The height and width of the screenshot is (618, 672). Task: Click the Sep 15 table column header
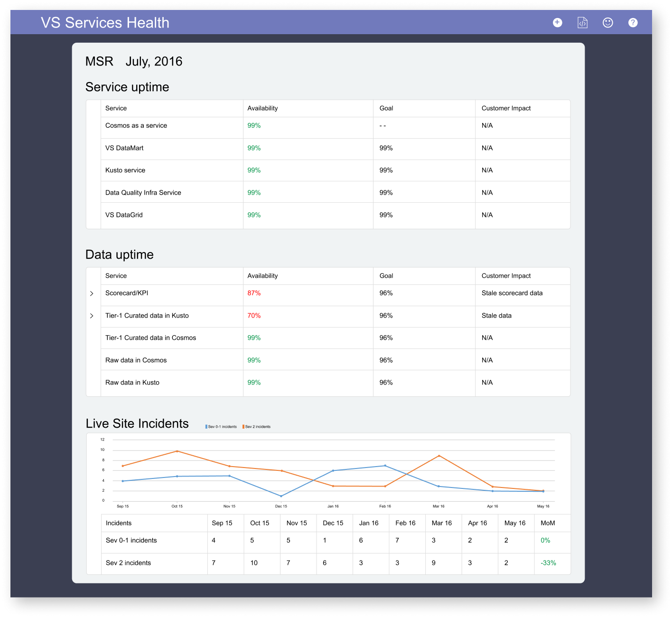click(222, 523)
